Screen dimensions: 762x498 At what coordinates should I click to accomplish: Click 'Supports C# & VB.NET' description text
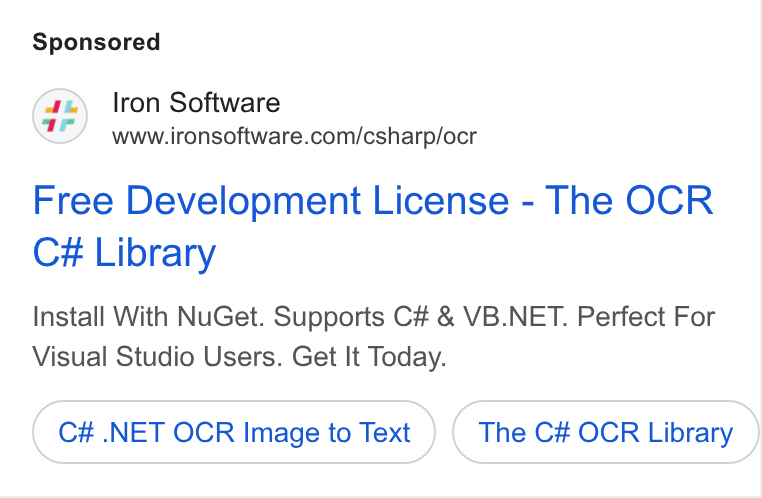pyautogui.click(x=420, y=317)
